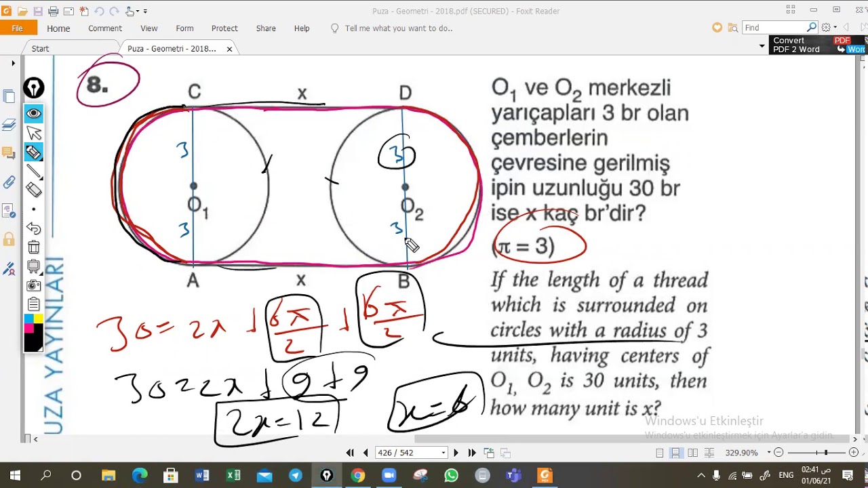Select the eraser tool in pen toolbar

(34, 190)
